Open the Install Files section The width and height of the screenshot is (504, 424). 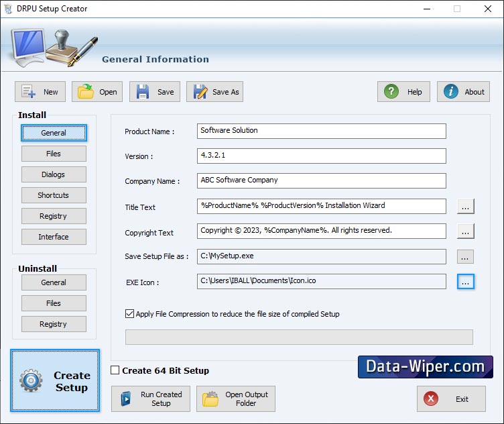pos(54,154)
